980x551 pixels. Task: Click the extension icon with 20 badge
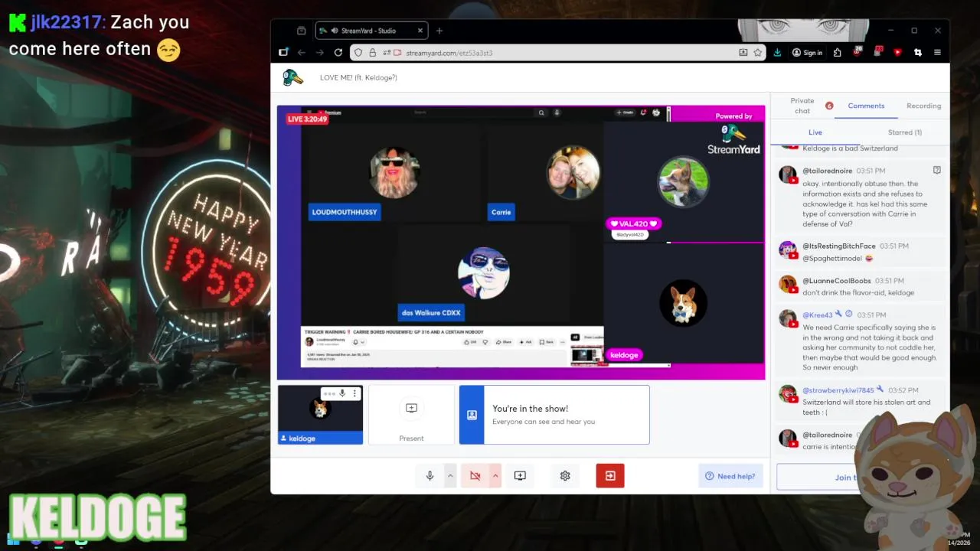click(857, 52)
